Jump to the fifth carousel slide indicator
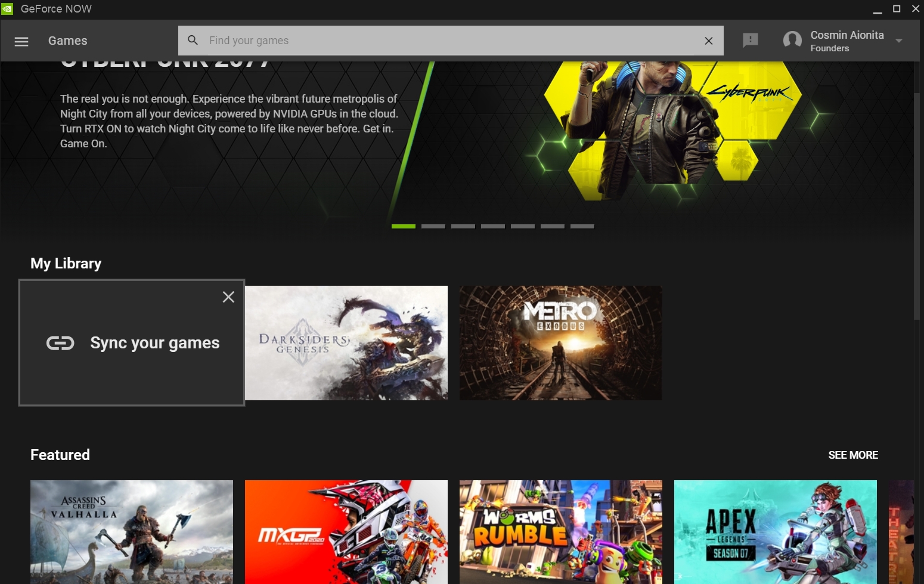 [523, 227]
